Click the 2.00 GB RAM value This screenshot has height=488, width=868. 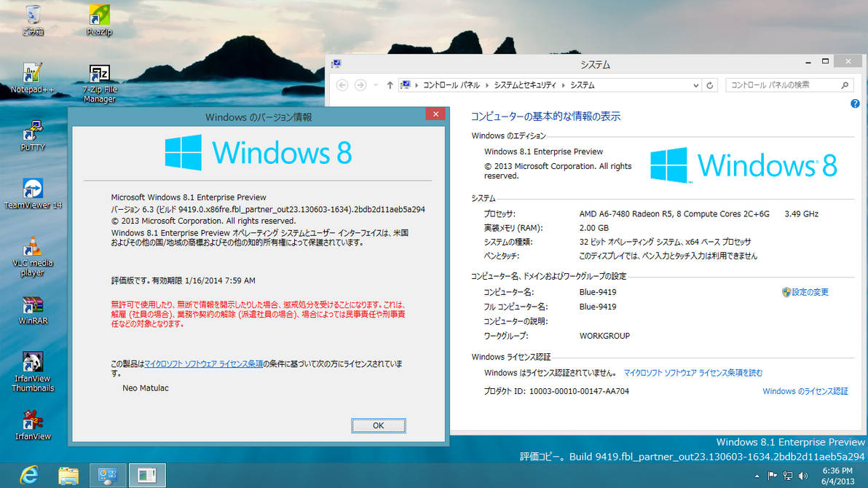tap(594, 228)
